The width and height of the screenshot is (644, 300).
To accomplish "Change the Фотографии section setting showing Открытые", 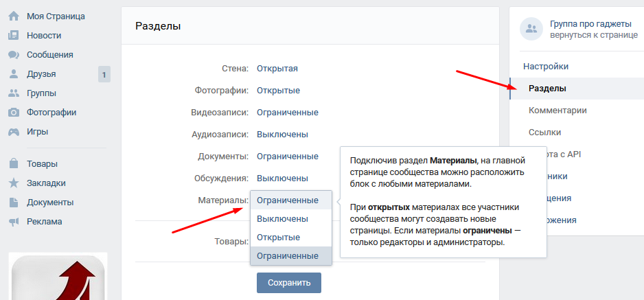I will 279,91.
